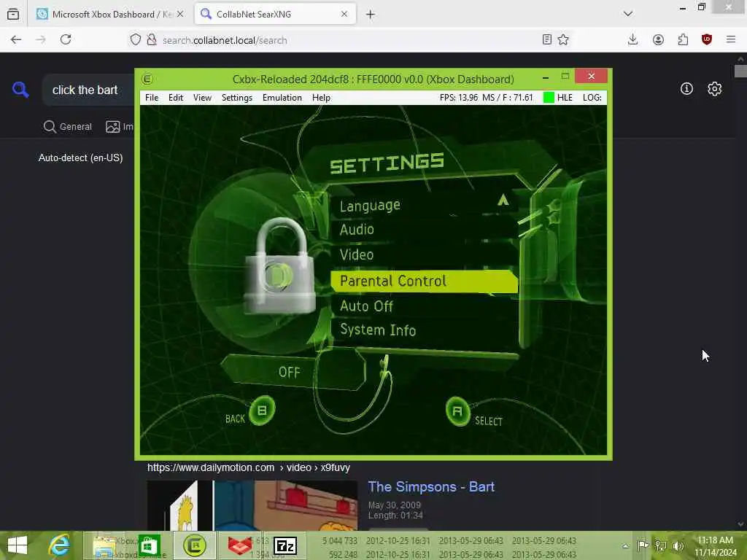Image resolution: width=747 pixels, height=560 pixels.
Task: Open the Cxbx-Reloaded View menu
Action: (x=202, y=98)
